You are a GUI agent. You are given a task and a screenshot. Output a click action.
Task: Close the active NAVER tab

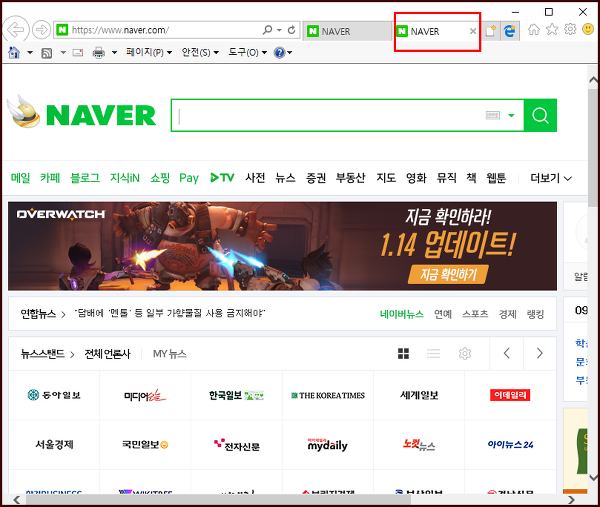click(473, 31)
